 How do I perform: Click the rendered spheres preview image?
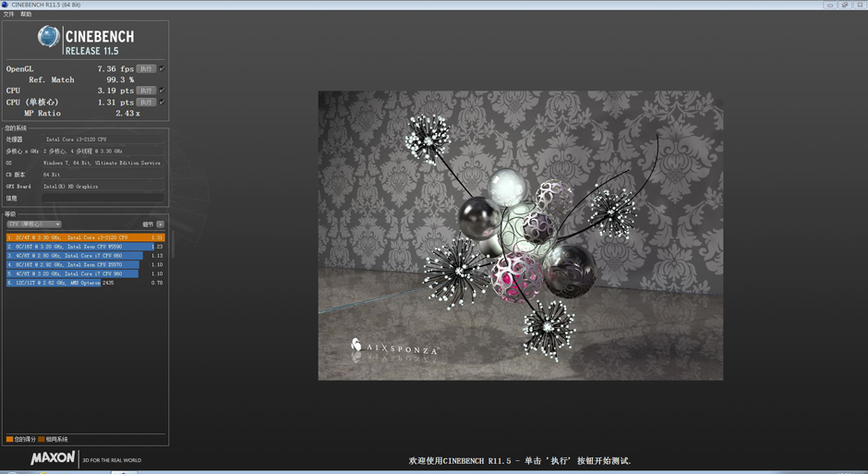[521, 236]
